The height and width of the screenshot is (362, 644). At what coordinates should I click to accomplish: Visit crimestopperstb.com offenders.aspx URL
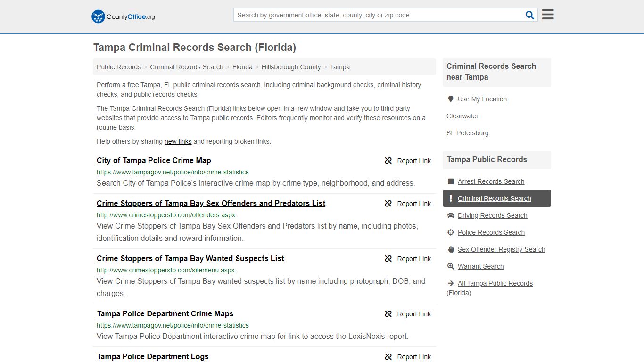tap(166, 215)
